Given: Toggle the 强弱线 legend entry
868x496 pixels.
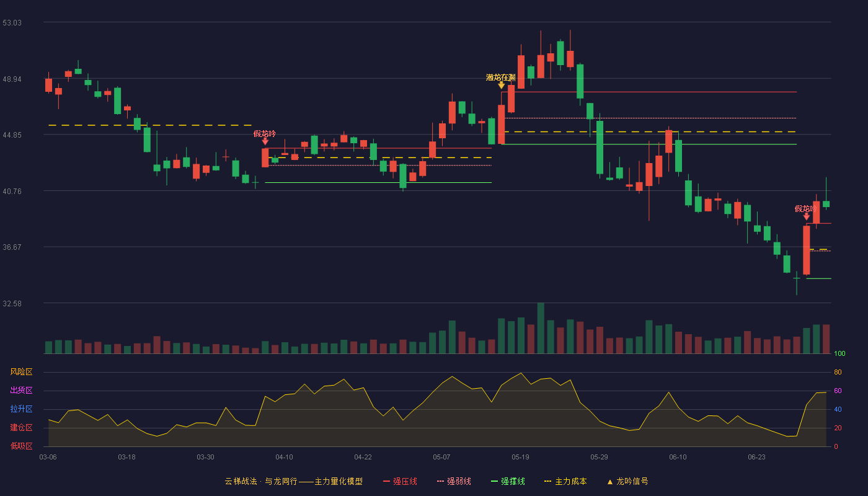Looking at the screenshot, I should (454, 481).
